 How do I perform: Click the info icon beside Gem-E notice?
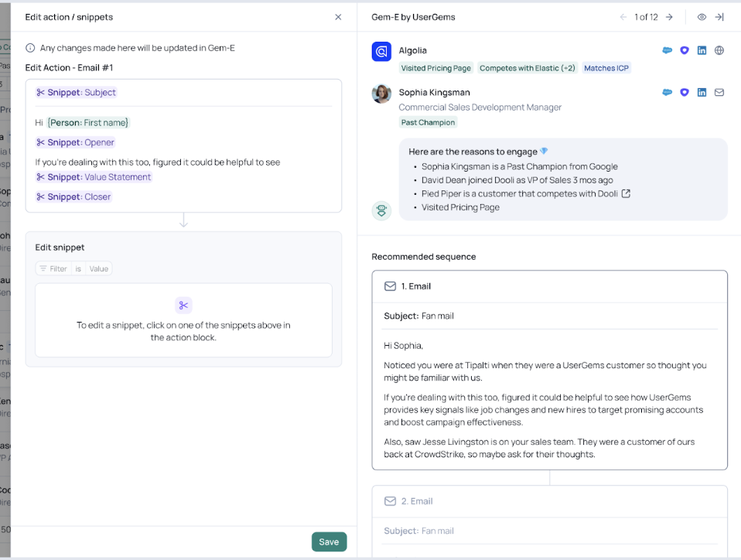30,48
